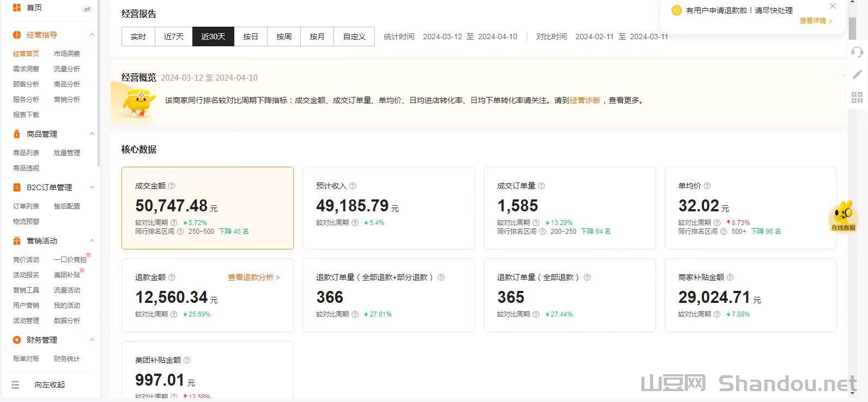868x402 pixels.
Task: Collapse the 商品管理 menu group
Action: [x=92, y=134]
